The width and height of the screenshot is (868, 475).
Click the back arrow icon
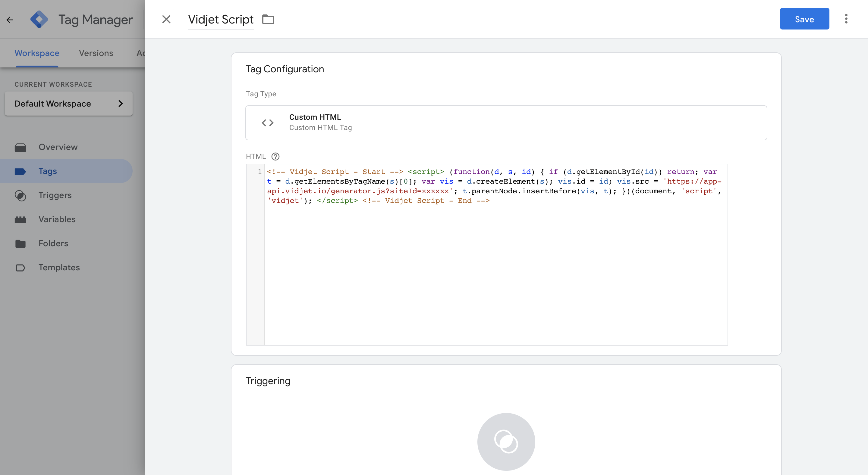(9, 20)
